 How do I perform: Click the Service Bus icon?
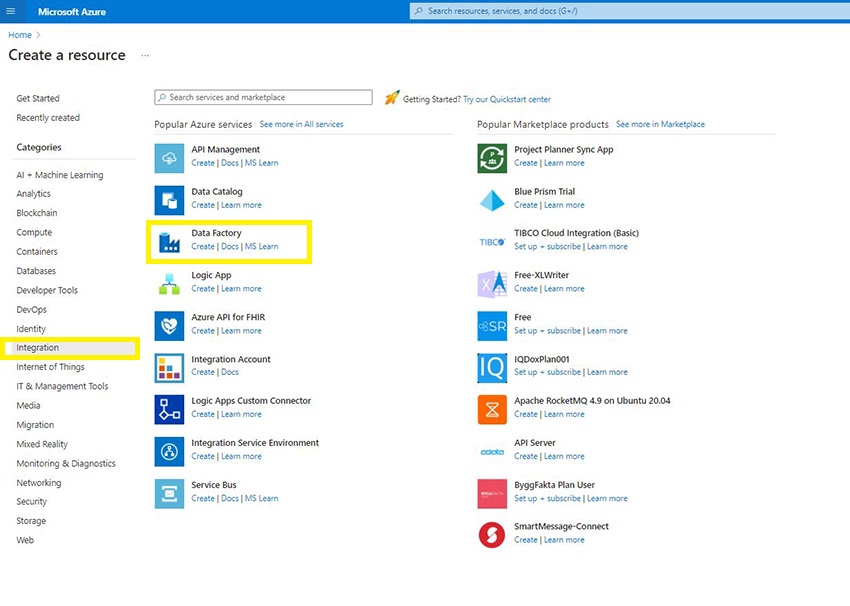click(x=169, y=494)
